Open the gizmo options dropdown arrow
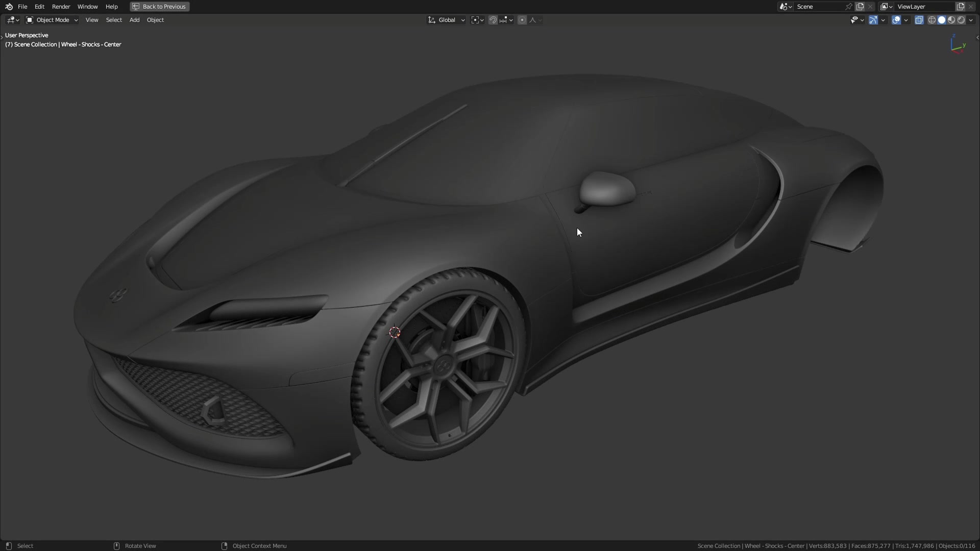 point(883,20)
